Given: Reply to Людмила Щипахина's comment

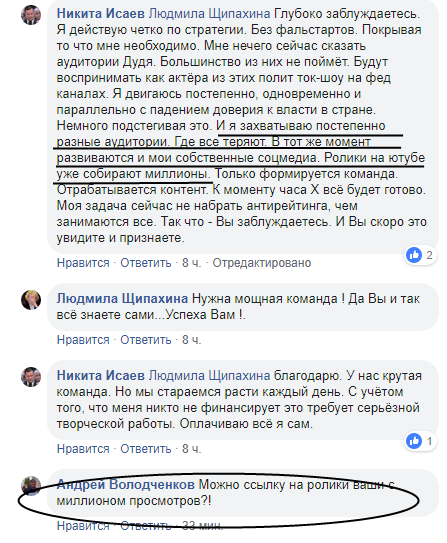Looking at the screenshot, I should [146, 340].
